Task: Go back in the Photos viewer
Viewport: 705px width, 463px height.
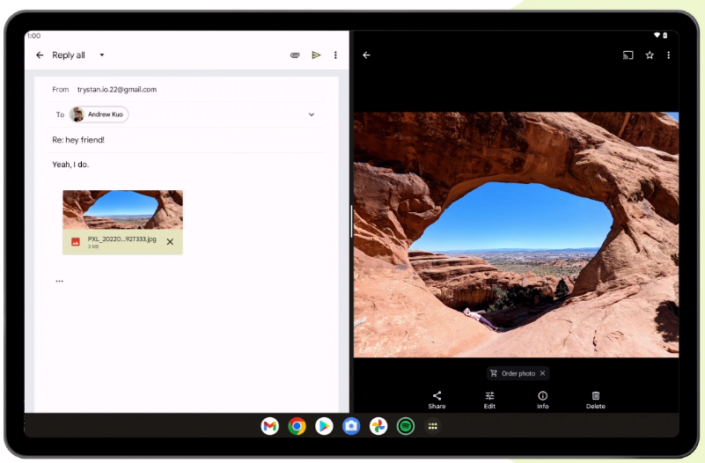Action: [367, 55]
